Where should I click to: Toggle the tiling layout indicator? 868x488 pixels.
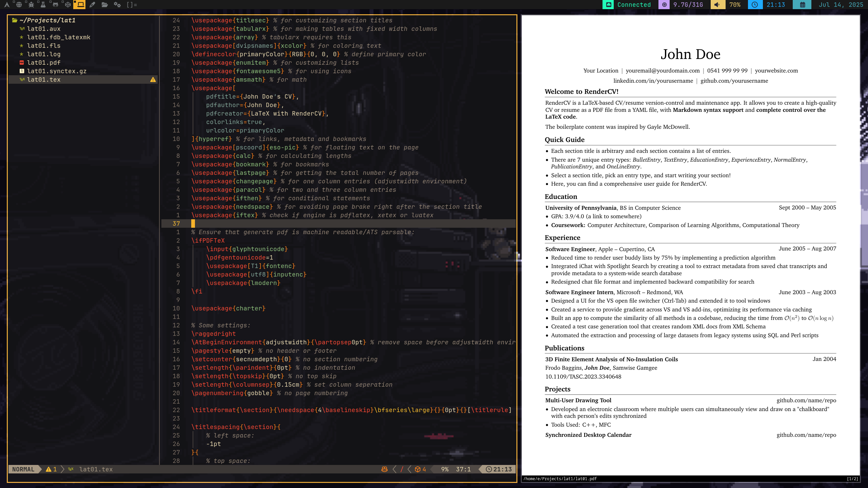tap(132, 5)
